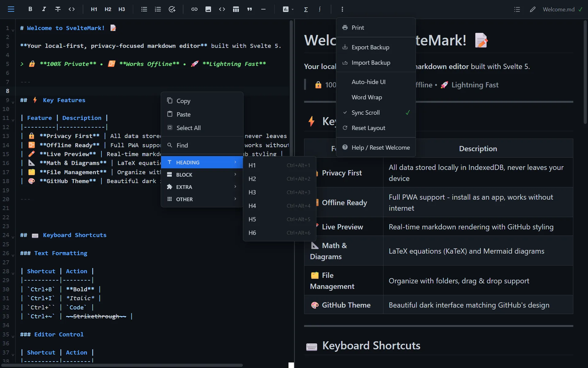Click the editor vertical scrollbar
This screenshot has height=368, width=588.
(291, 89)
